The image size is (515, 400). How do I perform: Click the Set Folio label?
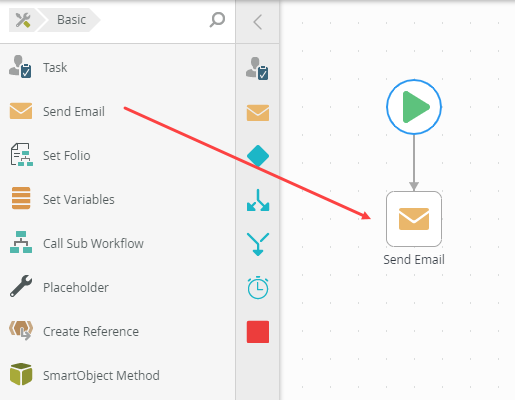pos(67,155)
